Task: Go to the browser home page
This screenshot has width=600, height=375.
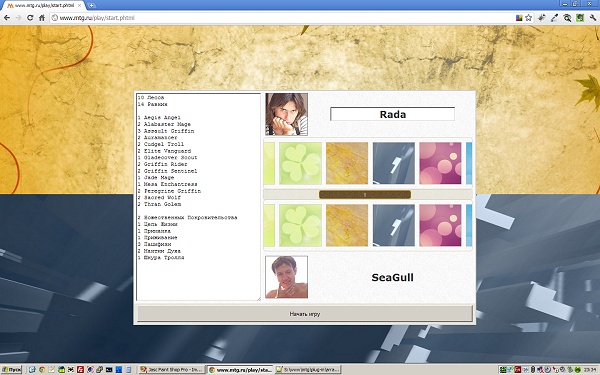Action: coord(42,18)
